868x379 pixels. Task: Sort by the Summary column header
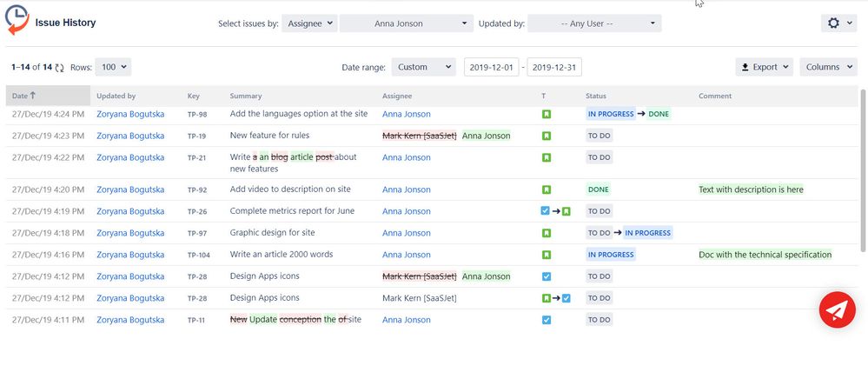tap(246, 96)
